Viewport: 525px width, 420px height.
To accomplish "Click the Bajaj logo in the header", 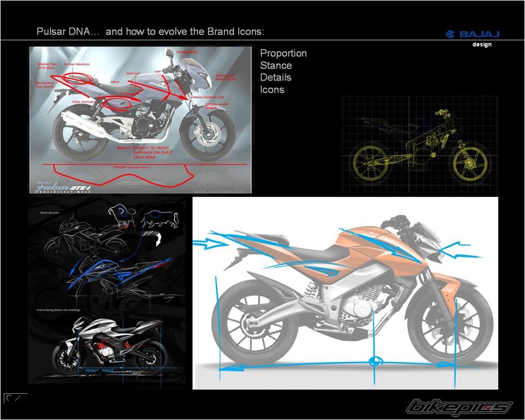I will [x=473, y=34].
